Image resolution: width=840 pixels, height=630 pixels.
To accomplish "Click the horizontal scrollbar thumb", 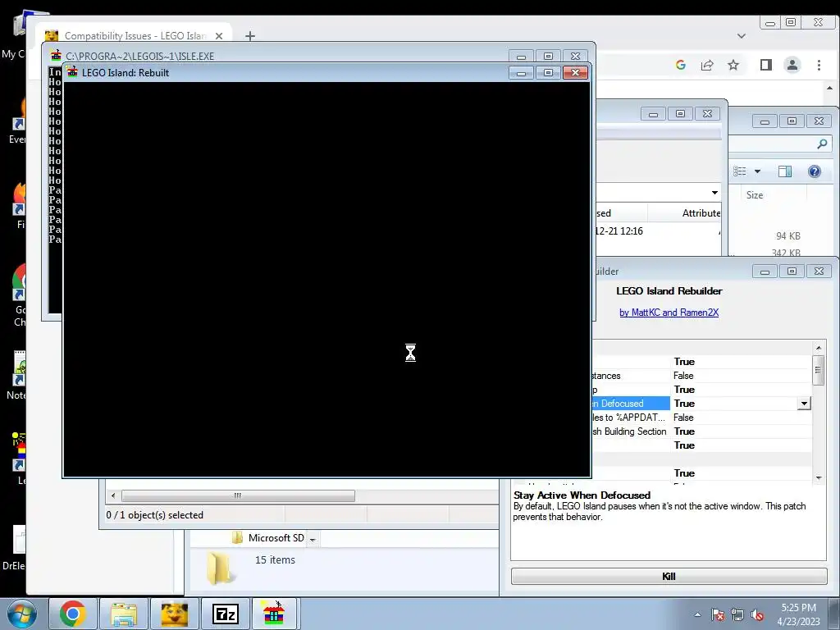I will coord(238,495).
